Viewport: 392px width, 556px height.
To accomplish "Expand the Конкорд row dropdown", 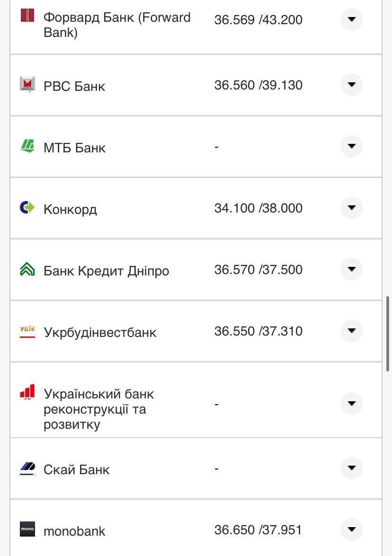I will (x=351, y=208).
